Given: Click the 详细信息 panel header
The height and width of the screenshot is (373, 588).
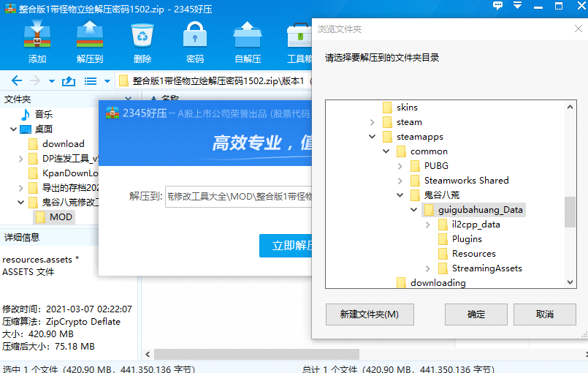Looking at the screenshot, I should coord(22,238).
